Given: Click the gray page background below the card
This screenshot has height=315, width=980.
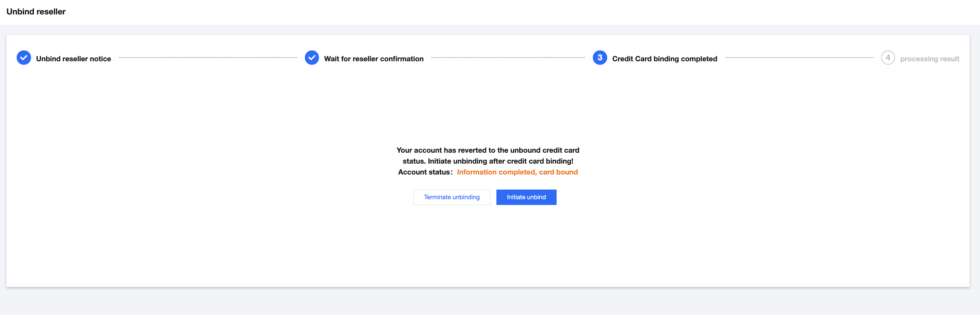Looking at the screenshot, I should 490,301.
